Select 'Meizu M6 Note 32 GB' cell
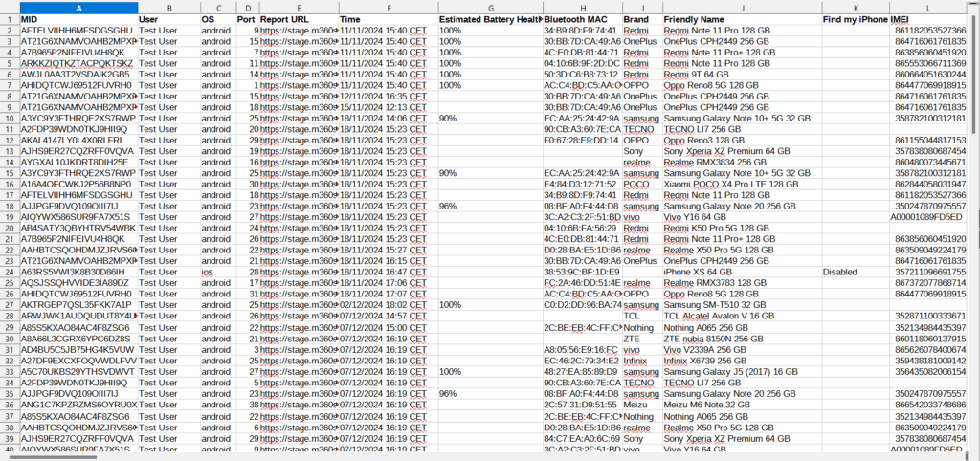980x461 pixels. point(742,405)
